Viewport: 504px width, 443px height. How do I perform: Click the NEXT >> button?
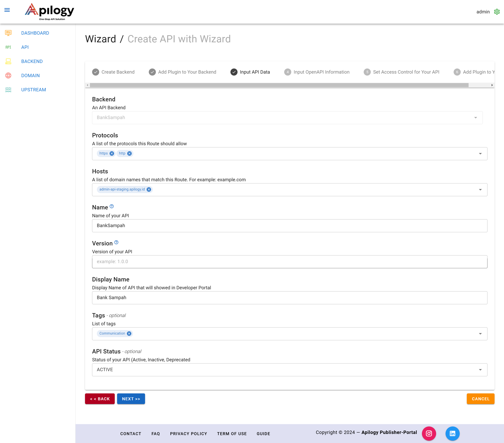tap(131, 399)
